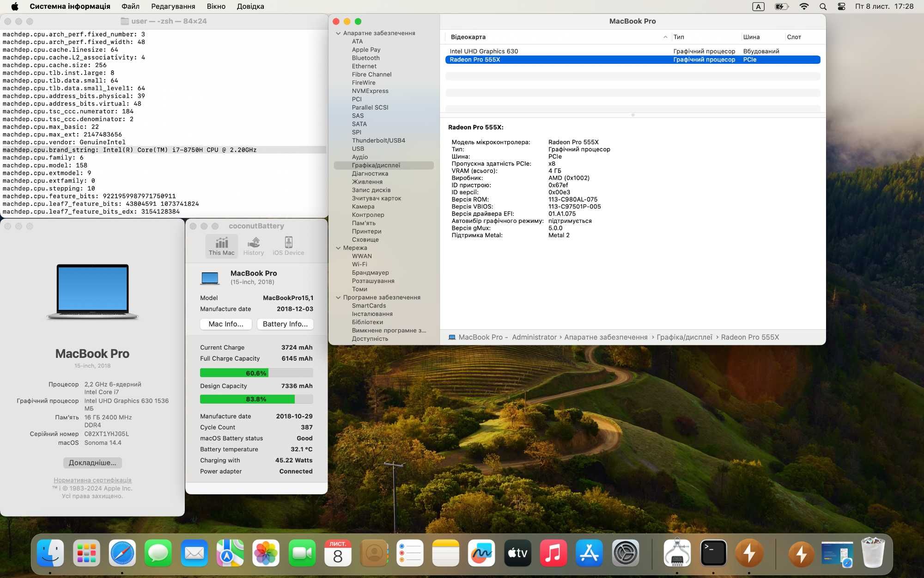The height and width of the screenshot is (578, 924).
Task: Open Apple TV app in Dock
Action: coord(517,553)
